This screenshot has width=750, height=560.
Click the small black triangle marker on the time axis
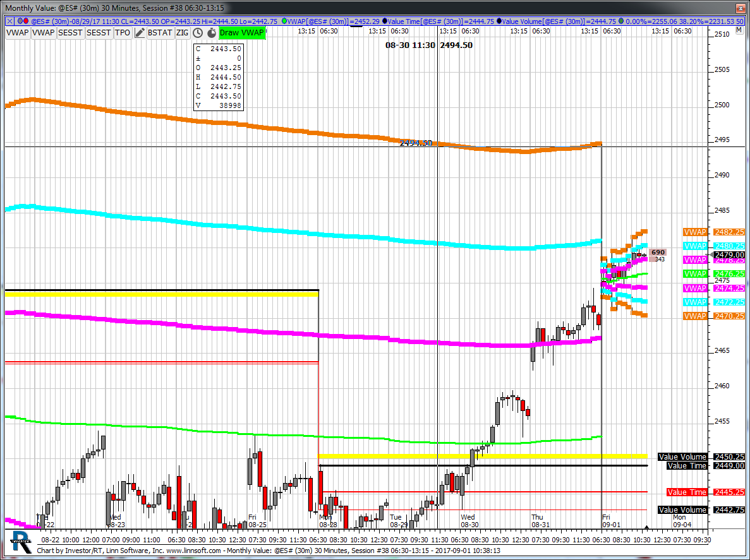[646, 528]
